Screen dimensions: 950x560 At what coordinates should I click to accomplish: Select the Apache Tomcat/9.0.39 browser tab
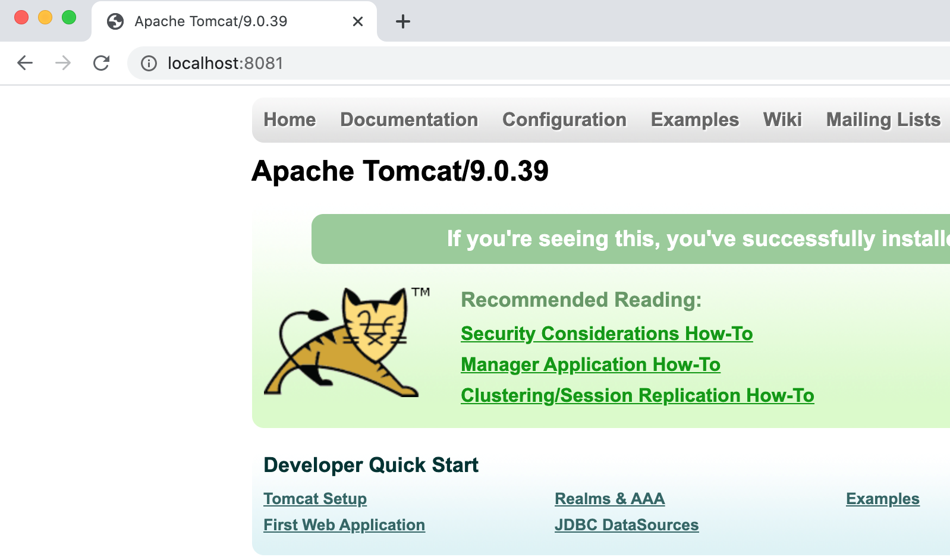[234, 21]
